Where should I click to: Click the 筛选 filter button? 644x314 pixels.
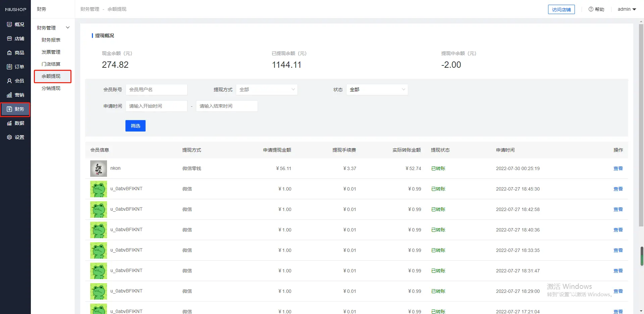136,126
